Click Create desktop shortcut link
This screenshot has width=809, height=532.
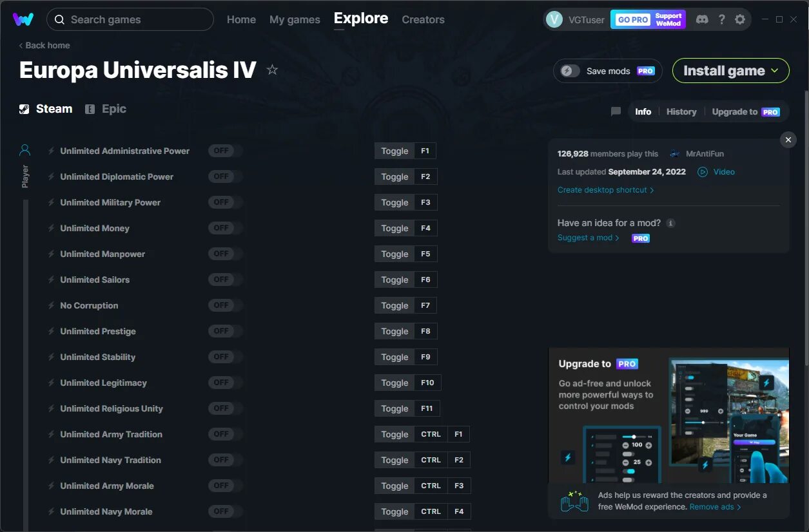click(605, 190)
